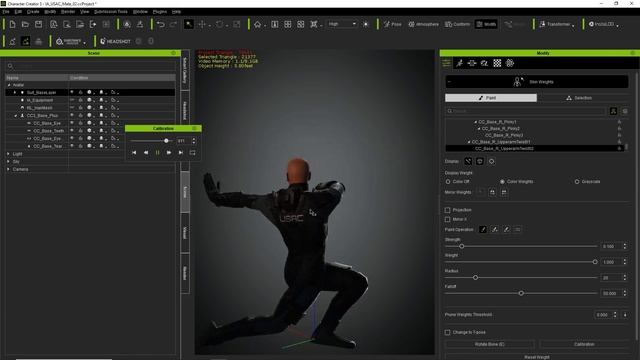This screenshot has width=640, height=360.
Task: Select bone CC_Base_R_Pinky1
Action: pos(497,122)
